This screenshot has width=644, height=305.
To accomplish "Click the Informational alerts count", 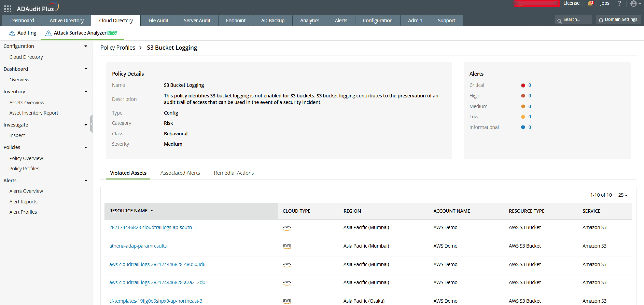I will click(529, 127).
